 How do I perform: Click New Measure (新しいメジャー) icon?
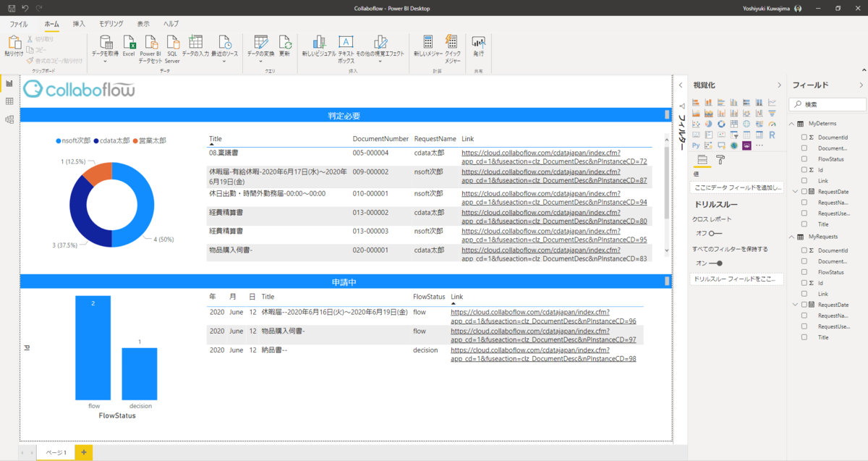point(428,42)
